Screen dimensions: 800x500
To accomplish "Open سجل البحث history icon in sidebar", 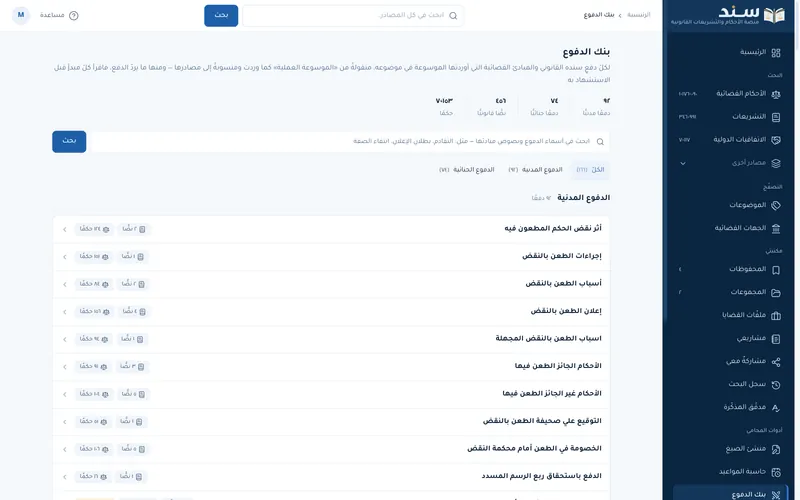I will [x=776, y=385].
